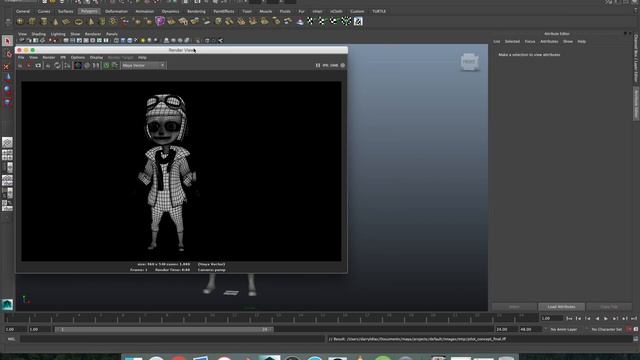Open the viewport Shading menu
640x360 pixels.
click(x=39, y=34)
